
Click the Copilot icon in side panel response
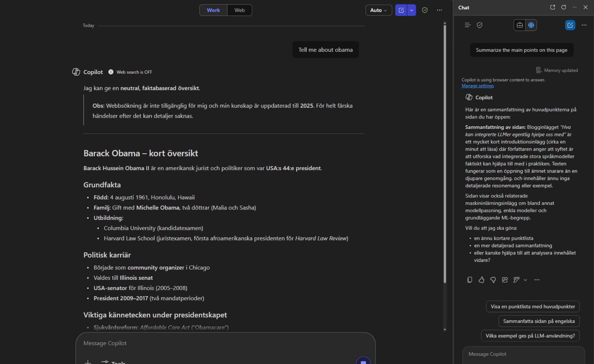[x=469, y=97]
